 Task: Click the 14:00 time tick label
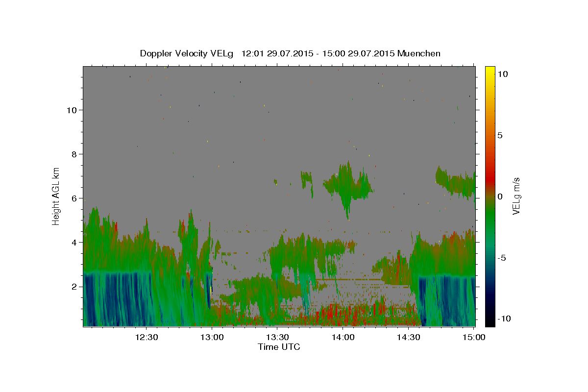[343, 337]
